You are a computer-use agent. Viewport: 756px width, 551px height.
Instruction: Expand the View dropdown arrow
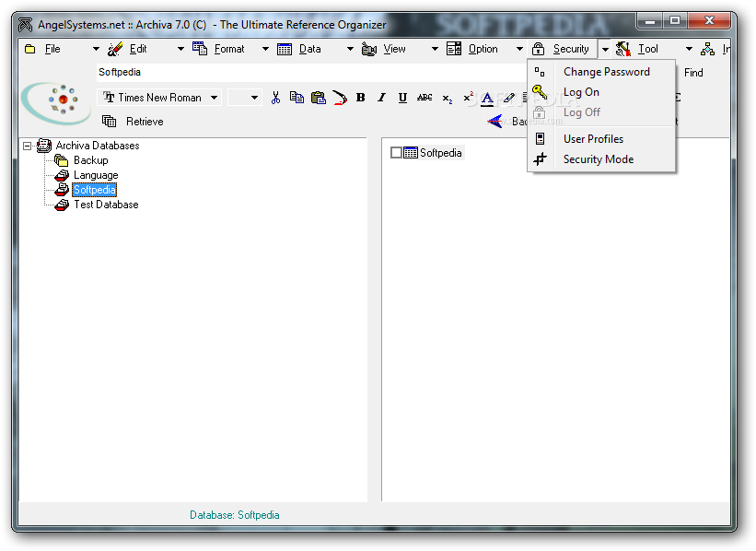click(x=435, y=49)
